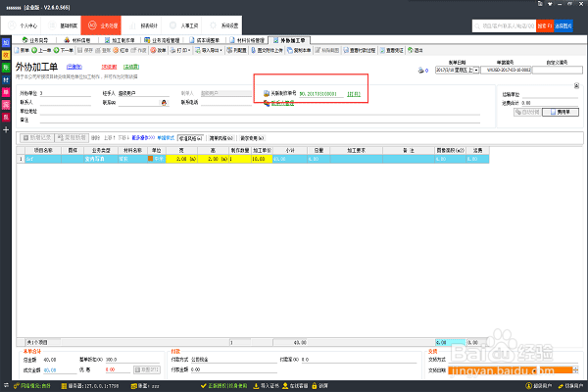Click the printer icon near the order date
This screenshot has width=588, height=392.
point(420,71)
